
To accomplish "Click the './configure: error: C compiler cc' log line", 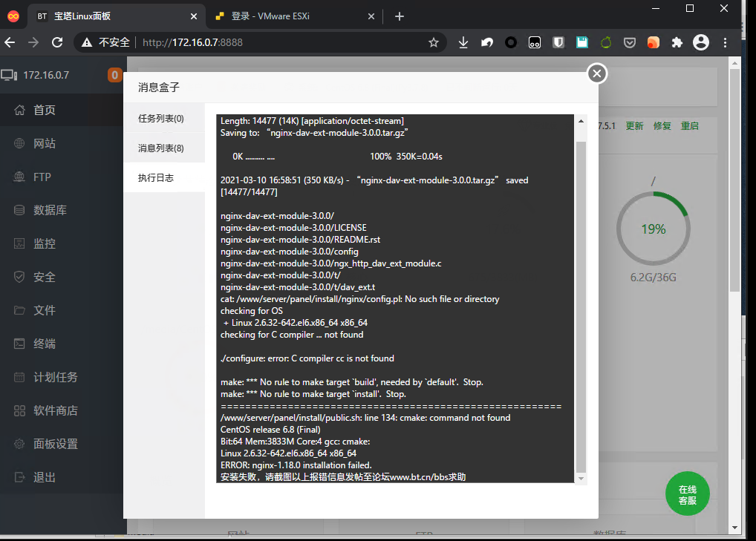I will (x=307, y=358).
